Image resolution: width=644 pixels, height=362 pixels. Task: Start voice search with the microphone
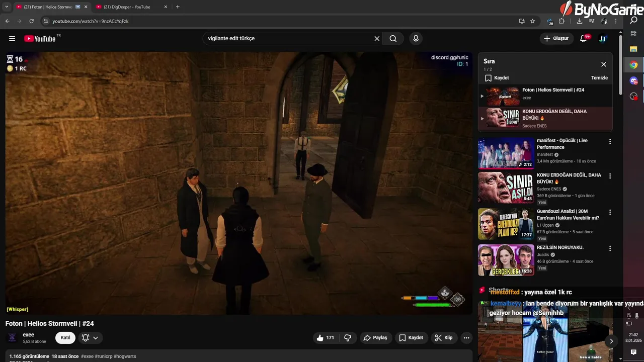416,39
